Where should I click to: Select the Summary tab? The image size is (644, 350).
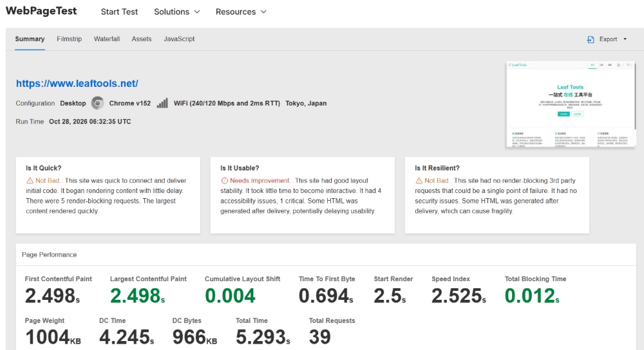click(x=30, y=39)
